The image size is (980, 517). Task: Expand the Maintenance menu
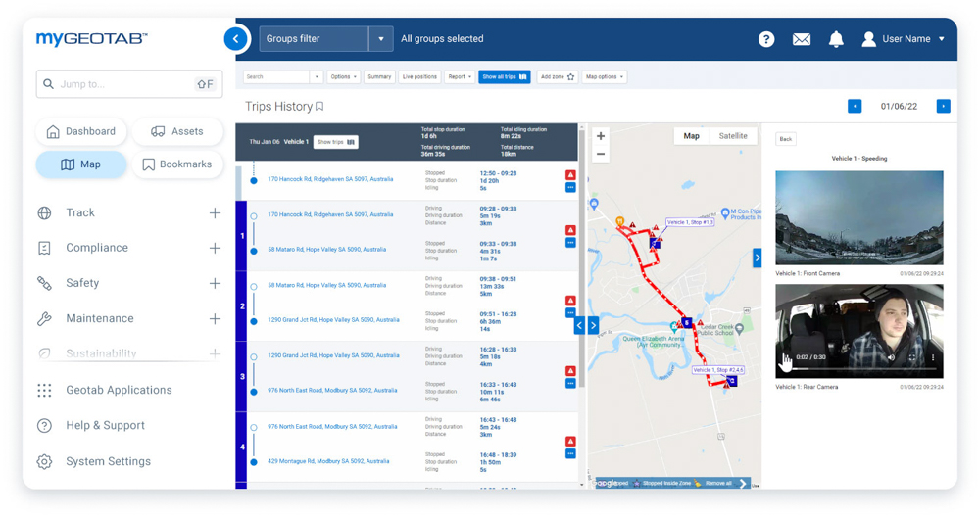click(215, 318)
